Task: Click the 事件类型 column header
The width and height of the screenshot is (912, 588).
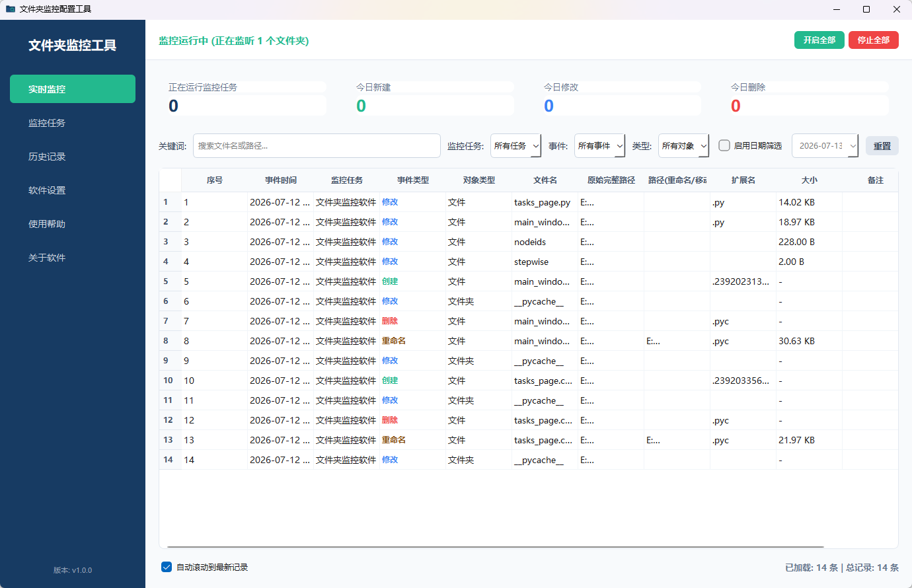Action: click(413, 180)
